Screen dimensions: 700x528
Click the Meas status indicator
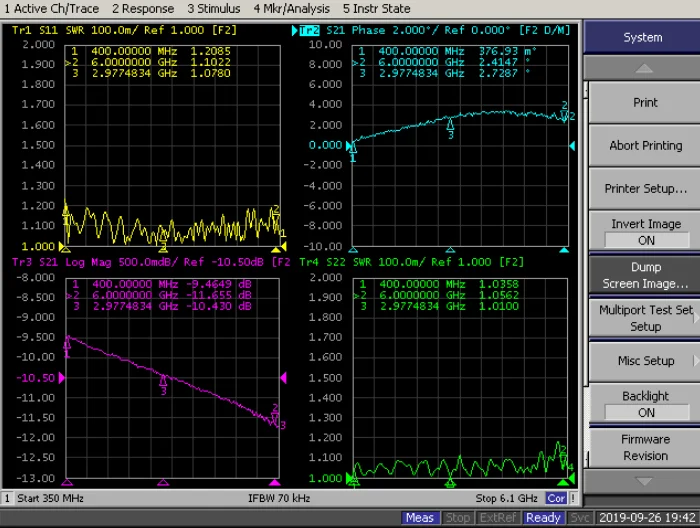click(x=420, y=518)
